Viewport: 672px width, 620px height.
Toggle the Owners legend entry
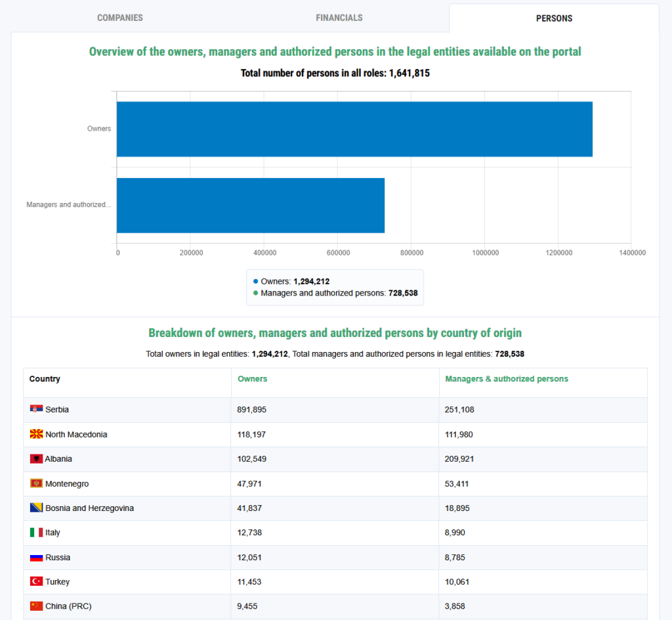click(x=291, y=281)
